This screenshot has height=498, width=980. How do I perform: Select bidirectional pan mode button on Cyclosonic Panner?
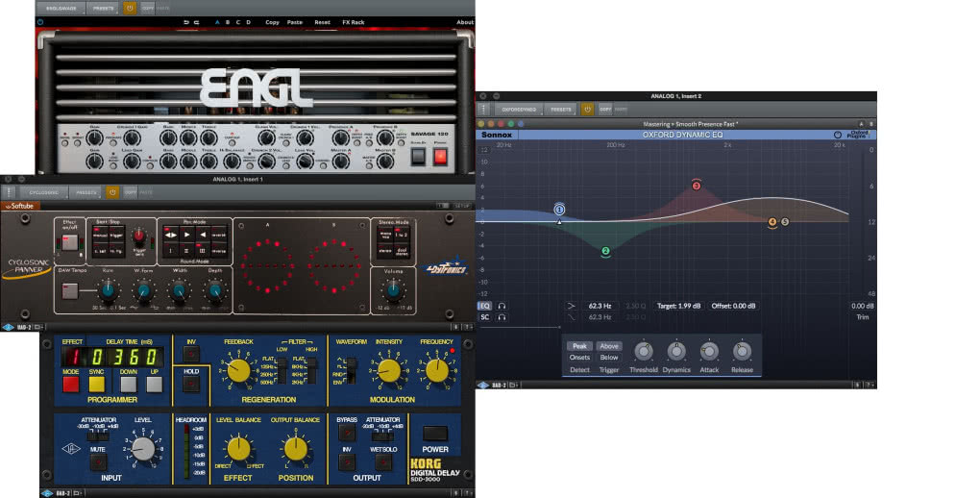click(171, 235)
